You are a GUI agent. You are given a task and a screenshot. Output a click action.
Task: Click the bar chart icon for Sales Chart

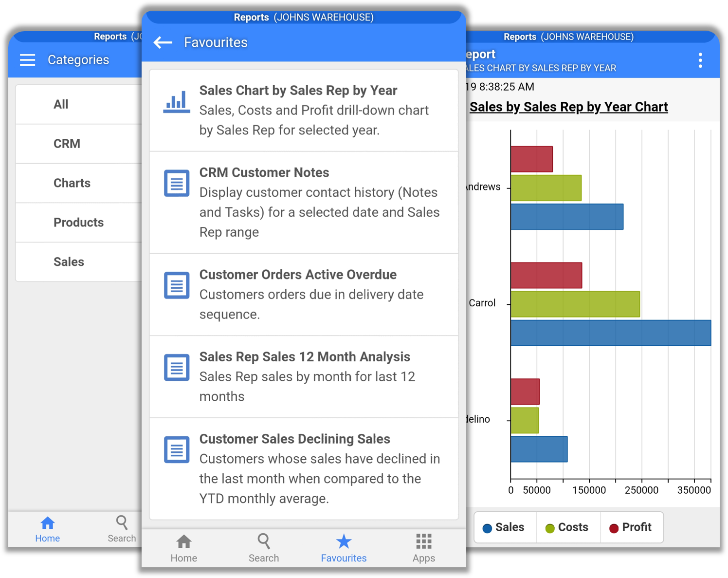(177, 102)
